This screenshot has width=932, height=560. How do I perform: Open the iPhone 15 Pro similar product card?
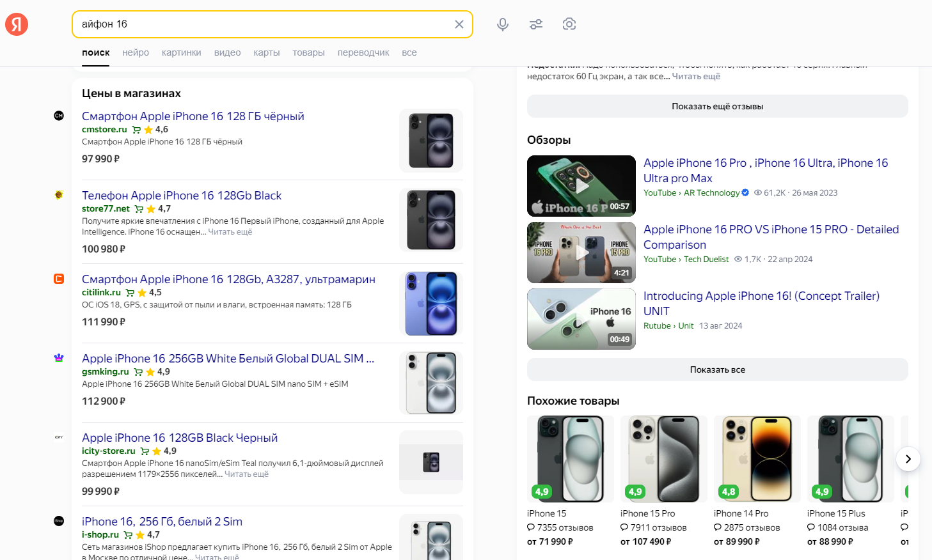[x=664, y=481]
